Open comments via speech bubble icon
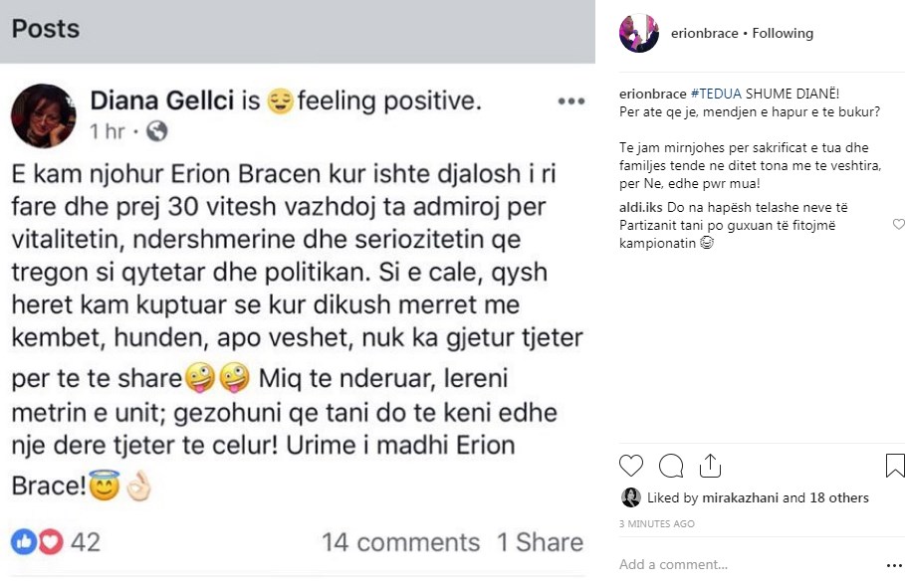 click(x=671, y=466)
